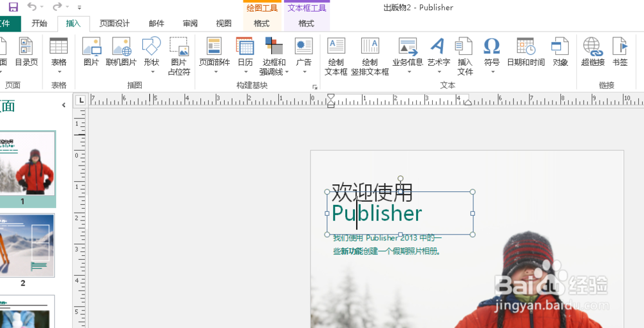644x328 pixels.
Task: Collapse the page navigation pane
Action: tap(64, 105)
